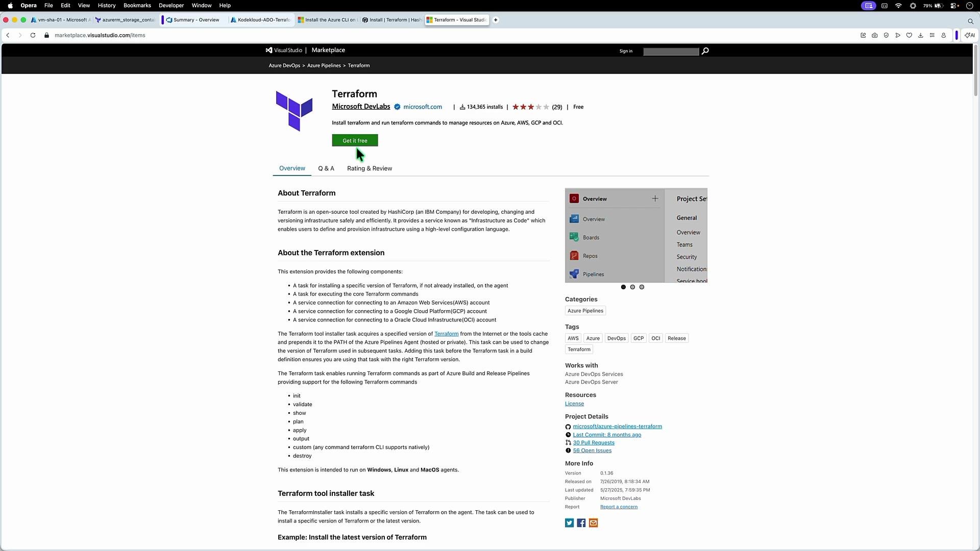Click the GCP tag
This screenshot has width=980, height=551.
639,338
